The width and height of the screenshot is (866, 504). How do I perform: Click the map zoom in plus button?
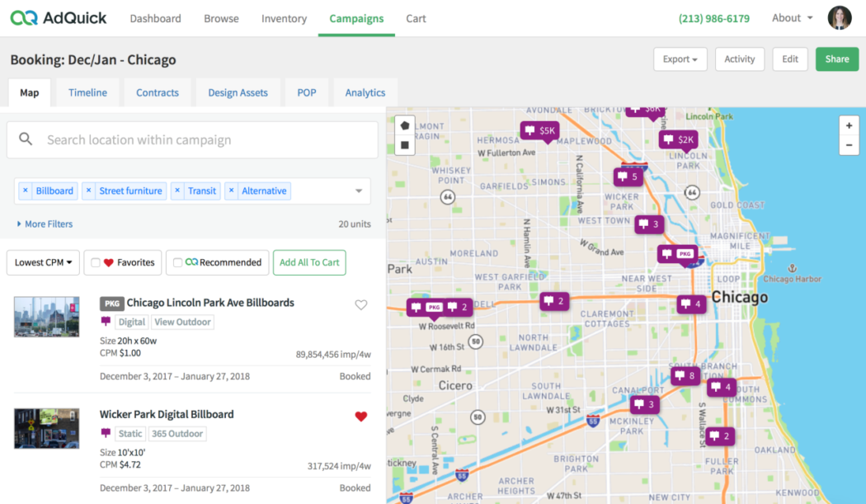(848, 126)
